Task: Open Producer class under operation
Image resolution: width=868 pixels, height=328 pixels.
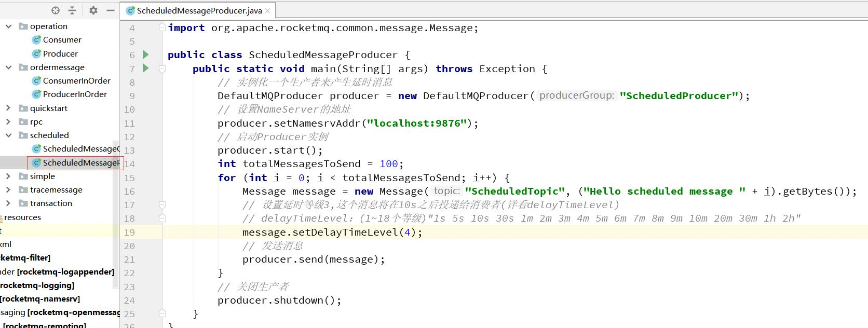Action: coord(60,53)
